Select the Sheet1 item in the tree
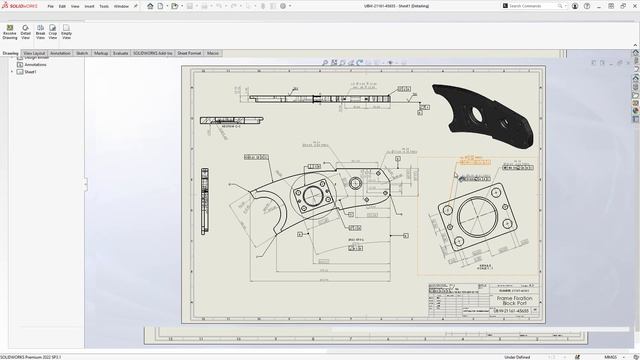The image size is (640, 360). (x=30, y=72)
